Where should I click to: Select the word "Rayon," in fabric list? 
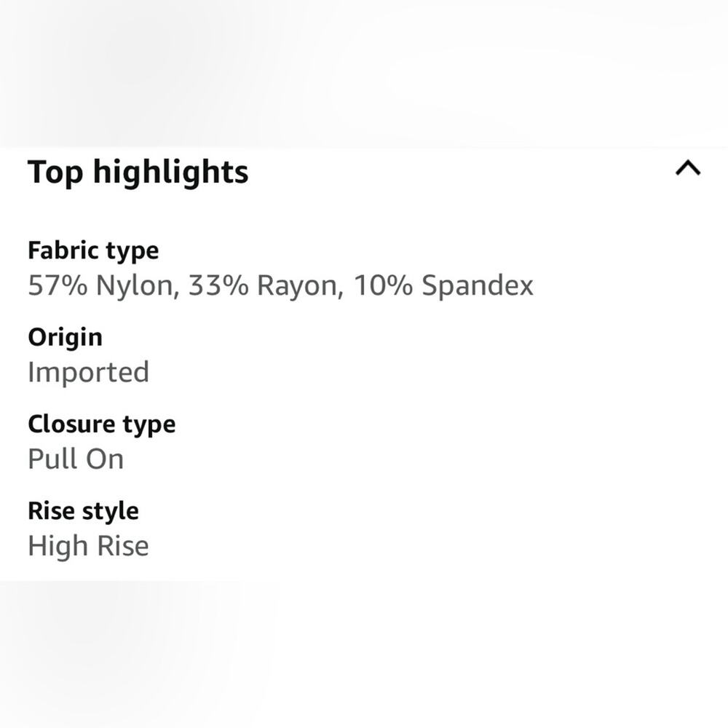coord(301,286)
